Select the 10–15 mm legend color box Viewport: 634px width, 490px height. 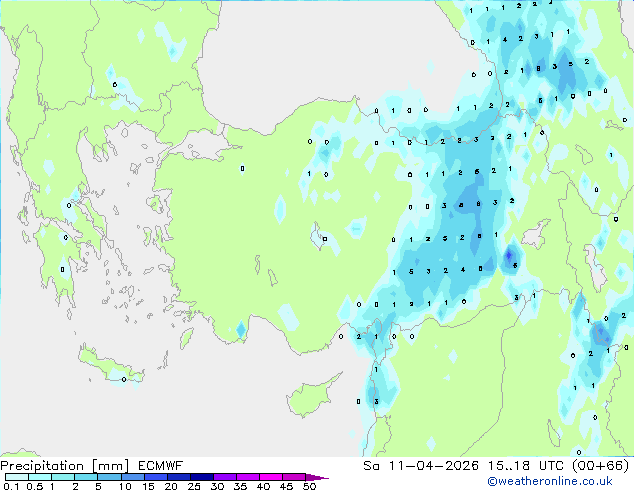click(132, 477)
